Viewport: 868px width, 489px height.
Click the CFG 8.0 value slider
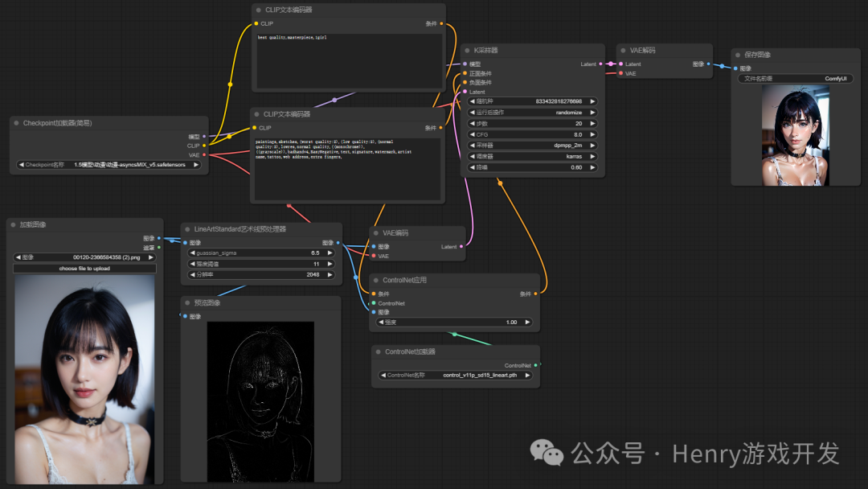(x=532, y=134)
